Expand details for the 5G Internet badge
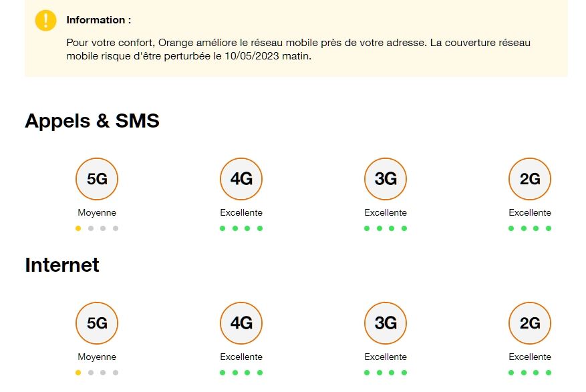586x392 pixels. click(x=96, y=323)
